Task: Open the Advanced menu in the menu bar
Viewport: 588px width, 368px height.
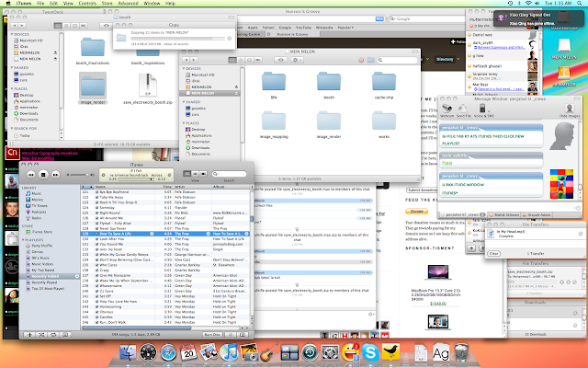Action: [128, 3]
